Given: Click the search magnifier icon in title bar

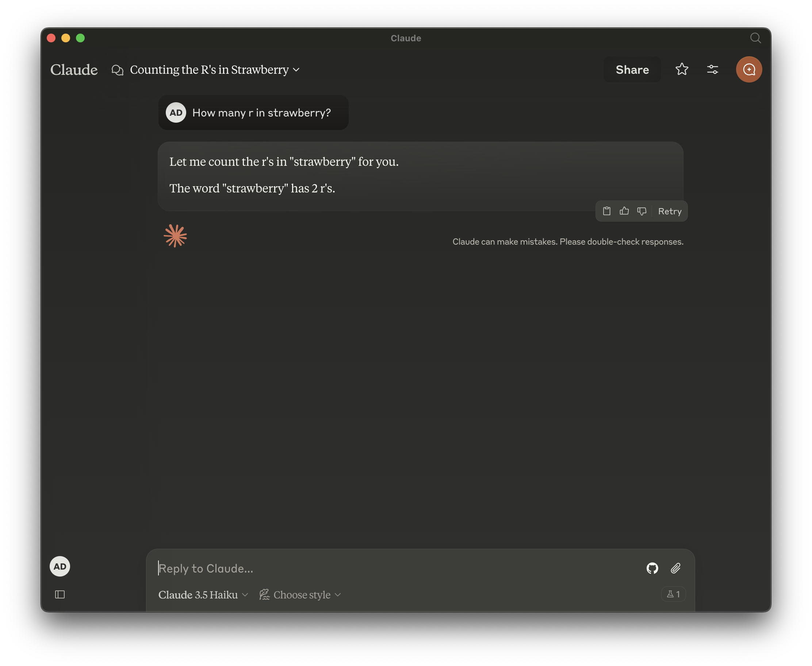Looking at the screenshot, I should tap(755, 38).
